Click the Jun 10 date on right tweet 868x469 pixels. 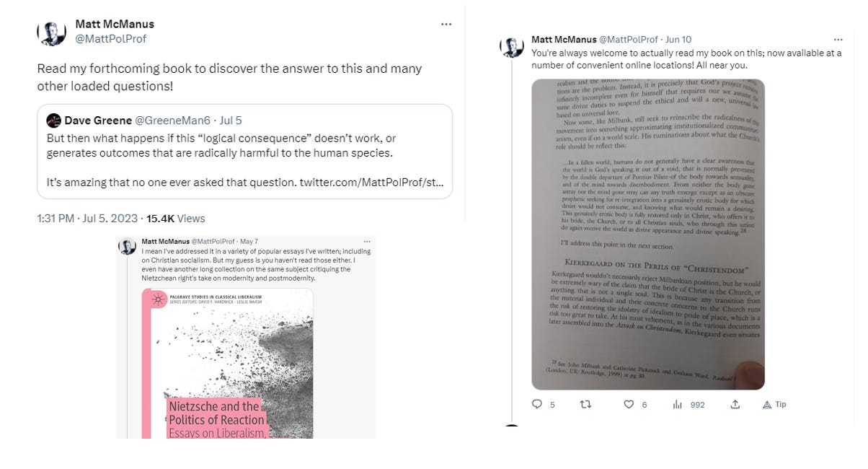tap(678, 40)
